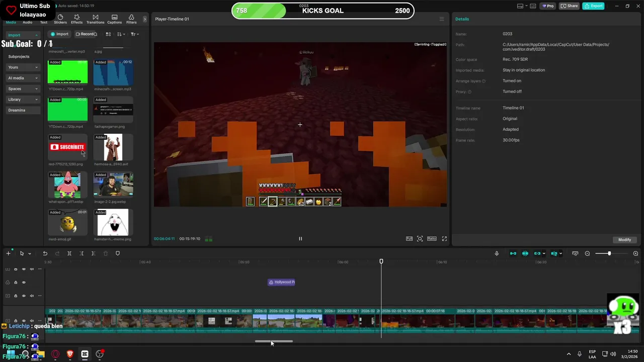644x362 pixels.
Task: Toggle clip linkage in timeline
Action: (x=537, y=253)
